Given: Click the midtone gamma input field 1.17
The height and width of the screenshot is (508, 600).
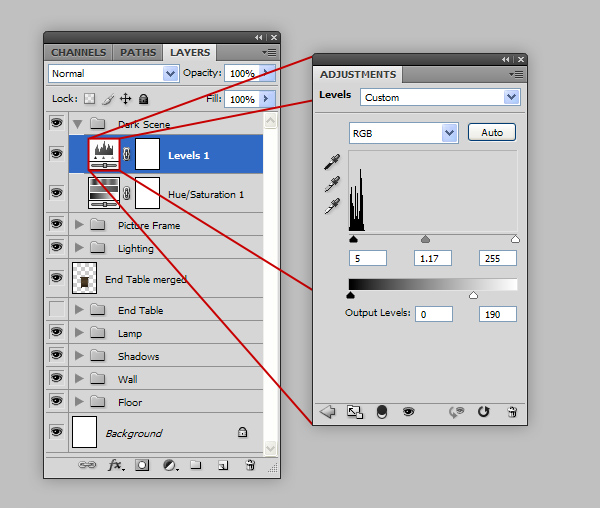Looking at the screenshot, I should pos(432,258).
